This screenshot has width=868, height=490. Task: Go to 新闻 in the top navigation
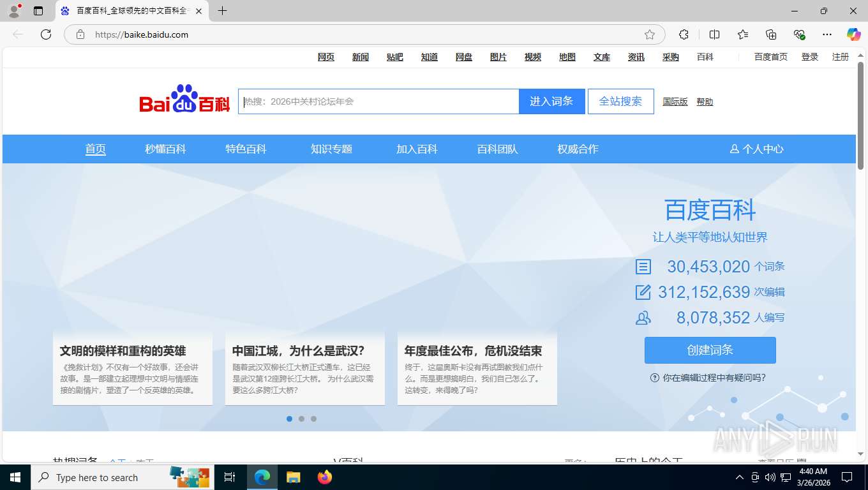tap(361, 57)
